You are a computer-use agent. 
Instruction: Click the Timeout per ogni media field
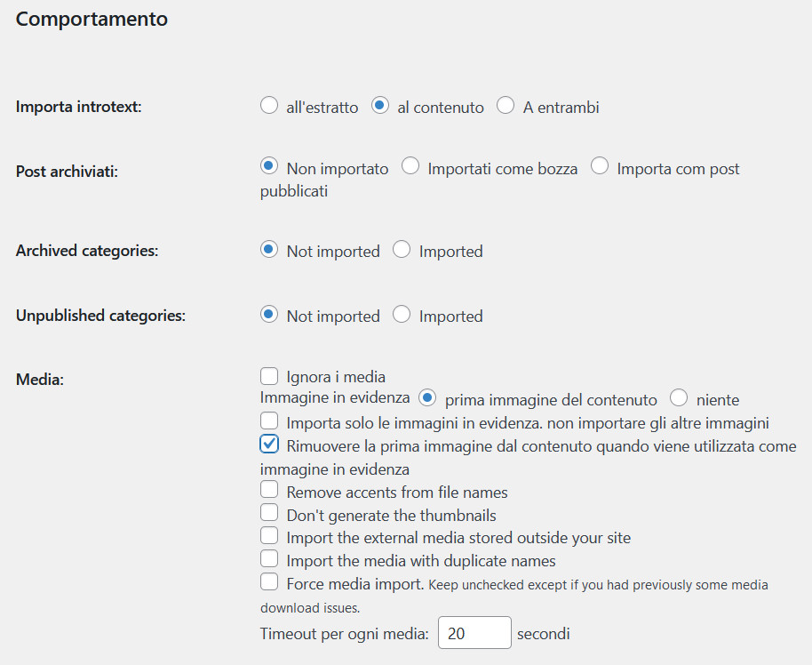pos(474,632)
